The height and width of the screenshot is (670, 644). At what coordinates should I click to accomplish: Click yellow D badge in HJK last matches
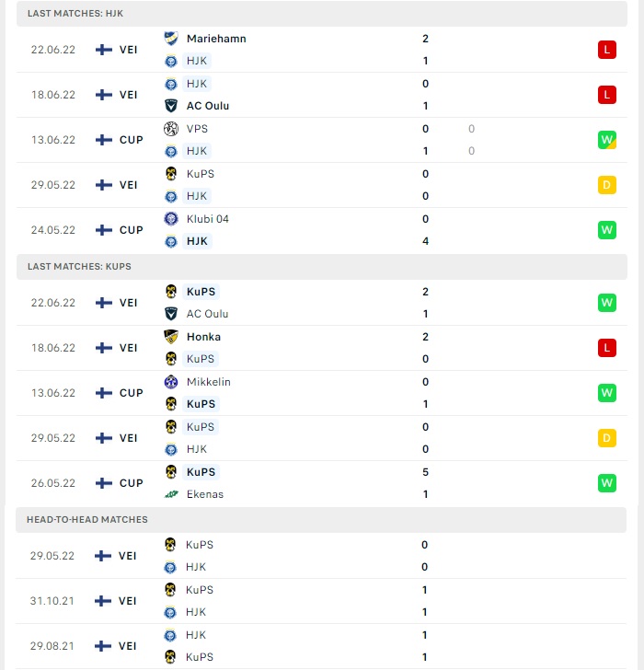(x=607, y=185)
